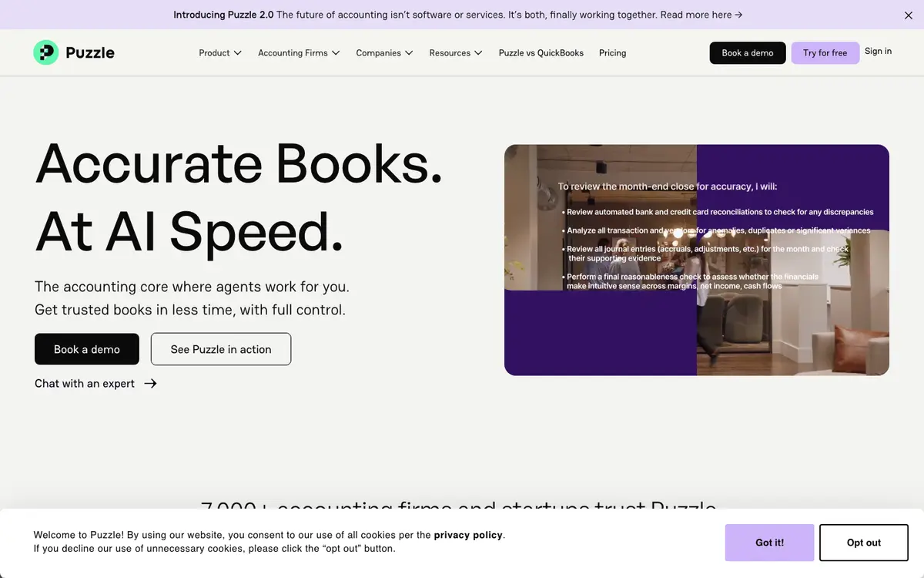The width and height of the screenshot is (924, 578).
Task: Open the privacy policy link
Action: pos(468,535)
